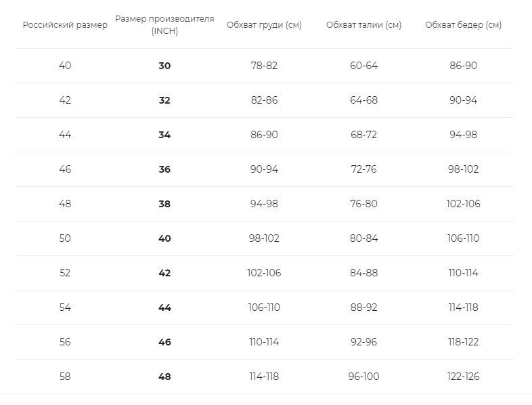Click waist measurement 72-76
This screenshot has width=532, height=405.
coord(363,169)
